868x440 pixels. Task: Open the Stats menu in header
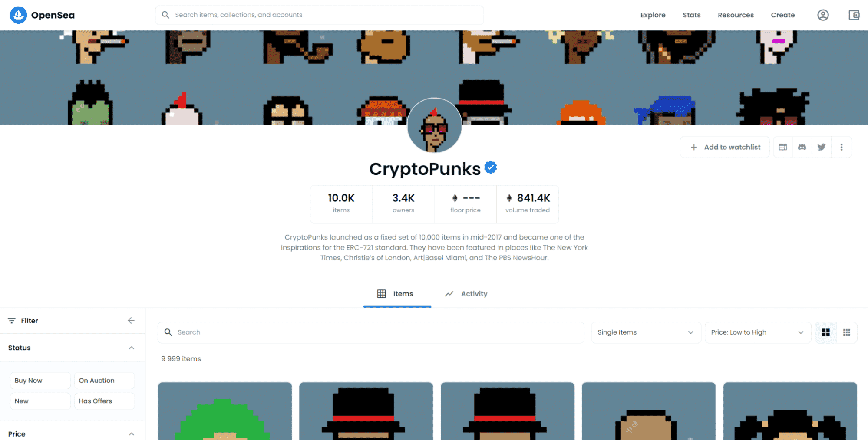click(x=691, y=15)
